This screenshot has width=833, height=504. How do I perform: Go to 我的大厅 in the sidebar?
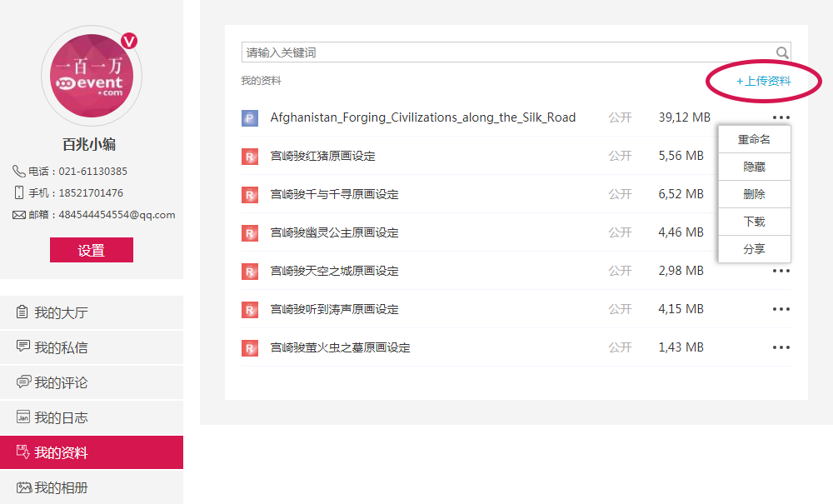click(92, 312)
